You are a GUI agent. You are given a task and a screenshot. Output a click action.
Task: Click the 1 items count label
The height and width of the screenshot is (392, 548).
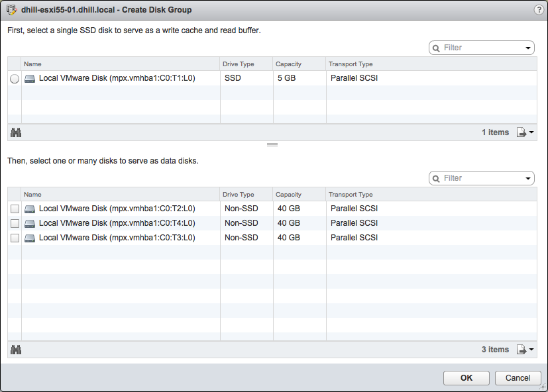click(495, 132)
